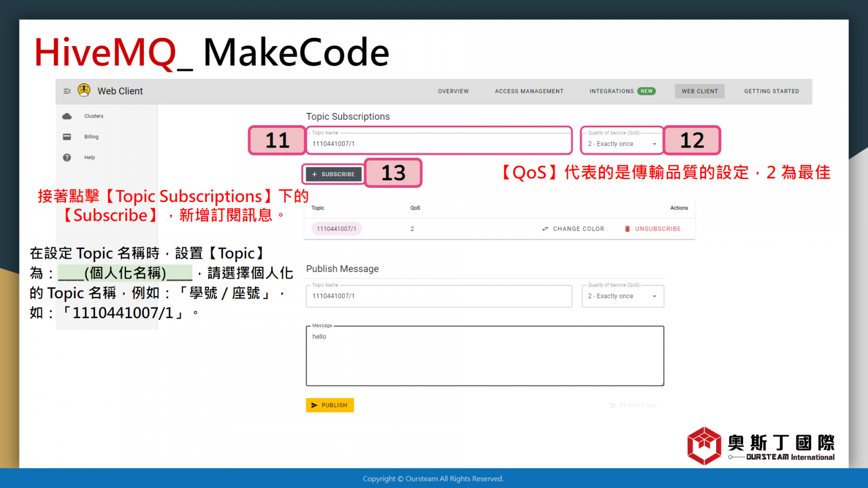This screenshot has width=868, height=488.
Task: Select the Web Client tab
Action: pyautogui.click(x=700, y=91)
